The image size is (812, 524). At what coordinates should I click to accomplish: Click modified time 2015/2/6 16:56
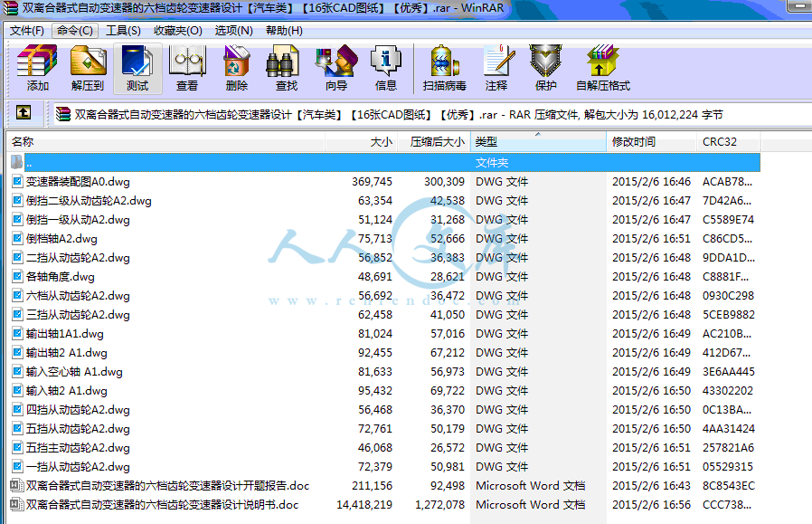click(651, 504)
